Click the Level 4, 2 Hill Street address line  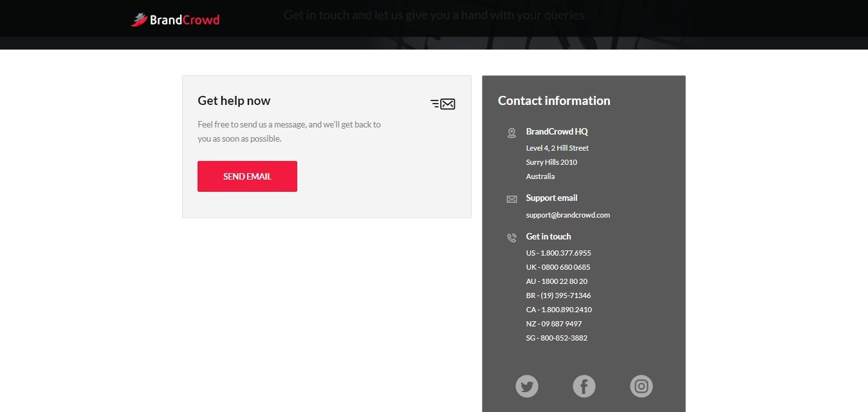tap(557, 148)
